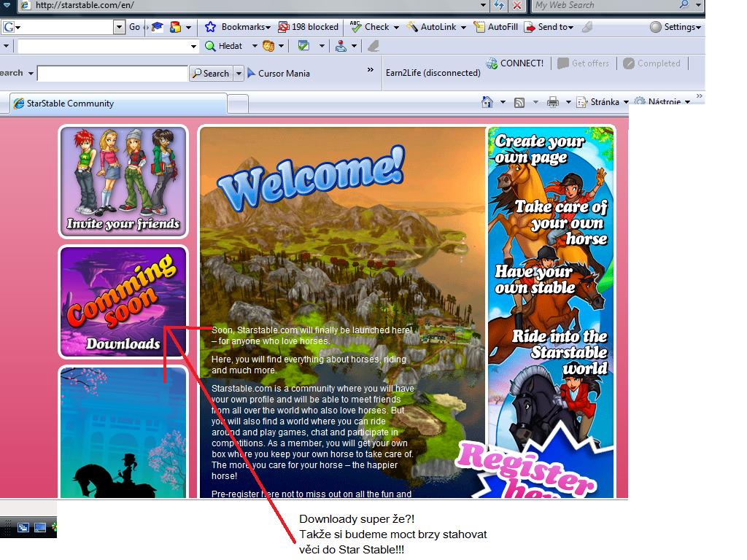The image size is (747, 560).
Task: Click the Search button
Action: pyautogui.click(x=211, y=74)
